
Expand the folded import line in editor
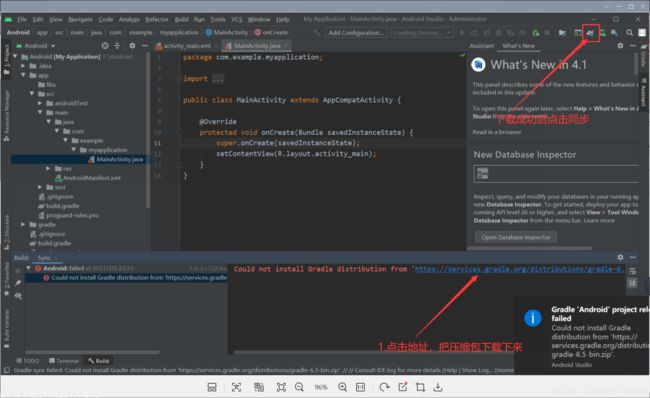(218, 79)
